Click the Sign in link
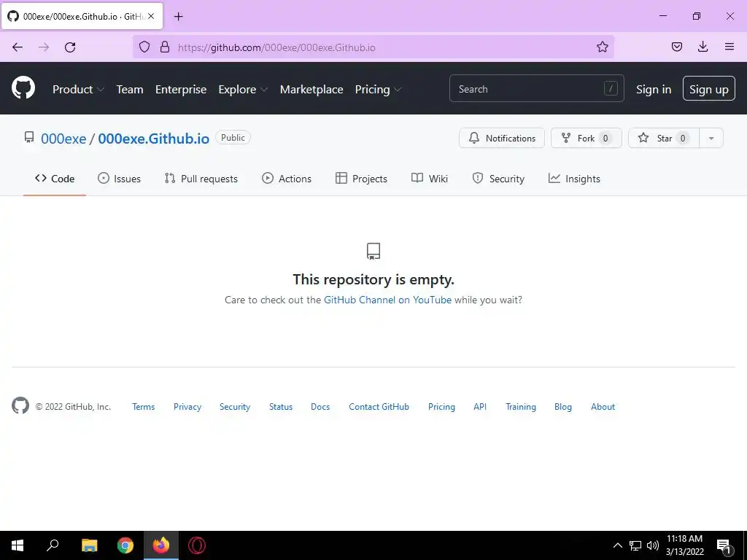The width and height of the screenshot is (747, 560). click(x=654, y=90)
